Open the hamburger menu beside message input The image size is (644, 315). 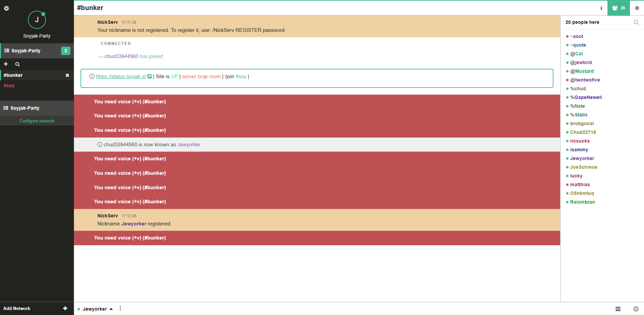[x=618, y=309]
